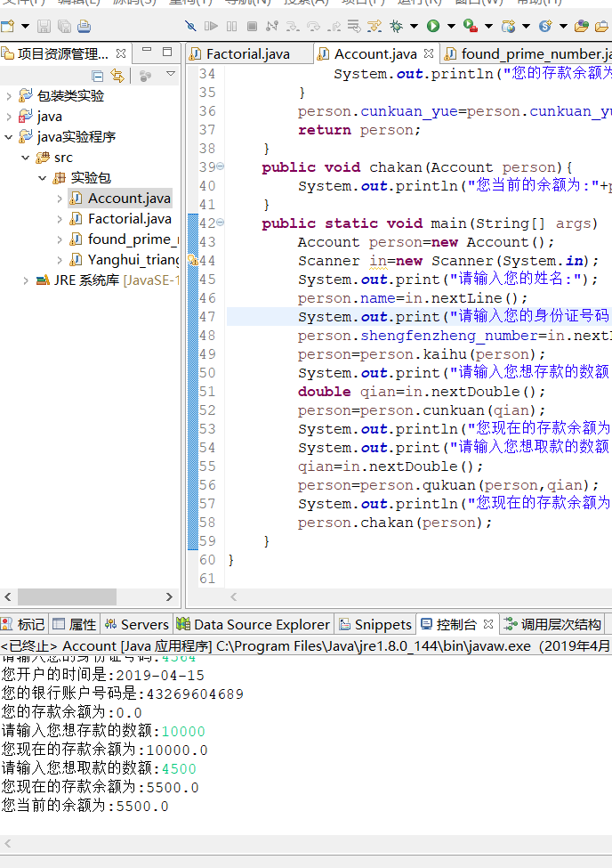Open the New wizard dropdown arrow
612x868 pixels.
coord(25,26)
